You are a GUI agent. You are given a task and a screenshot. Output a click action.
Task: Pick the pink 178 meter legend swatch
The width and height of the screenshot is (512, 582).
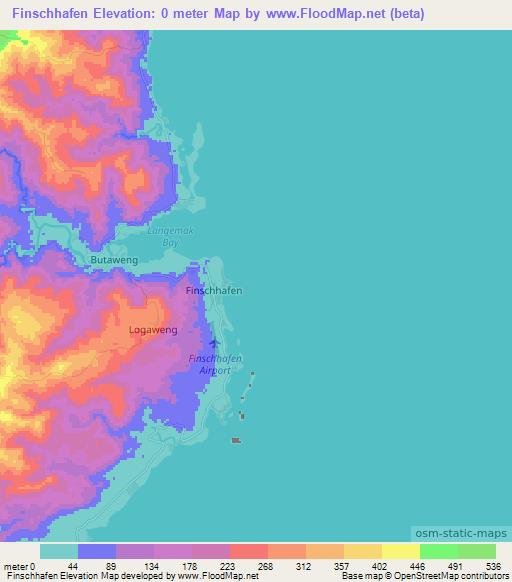click(211, 551)
